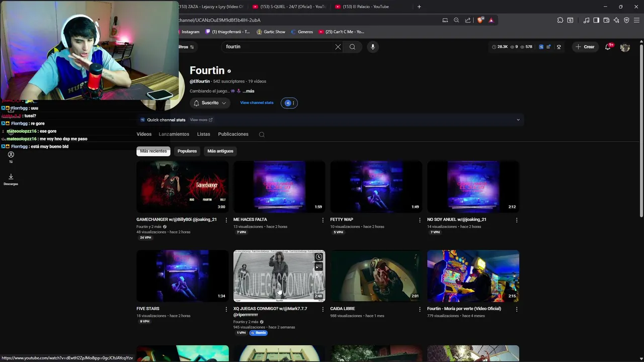Open options menu for ME HACES FALTA video
This screenshot has width=644, height=362.
click(323, 220)
